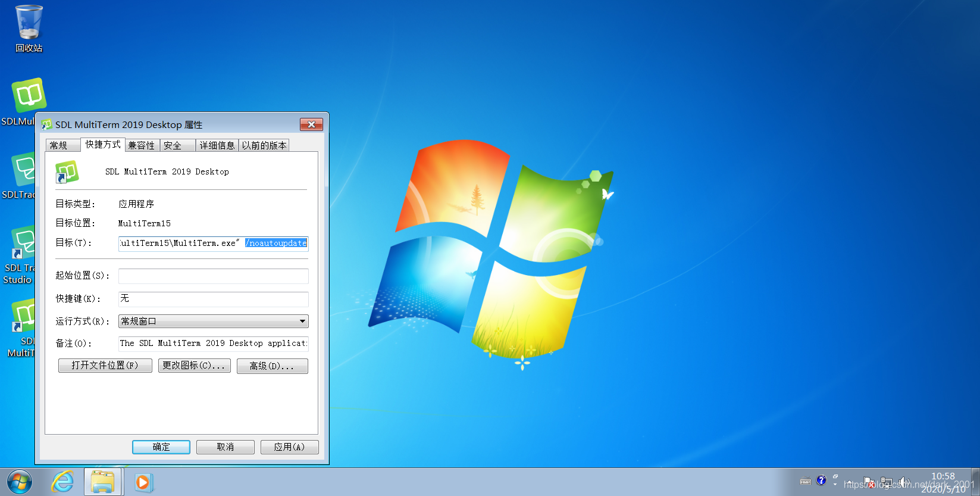Click the network tray icon
The image size is (980, 496).
point(887,482)
